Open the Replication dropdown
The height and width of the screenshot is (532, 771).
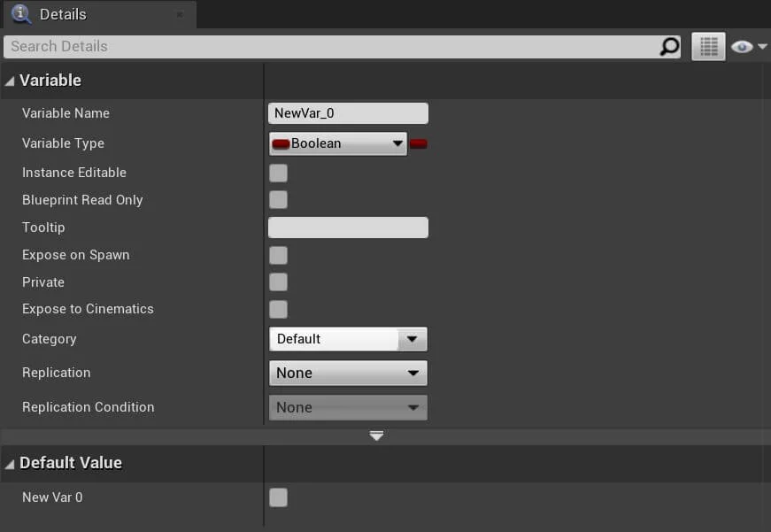point(347,373)
